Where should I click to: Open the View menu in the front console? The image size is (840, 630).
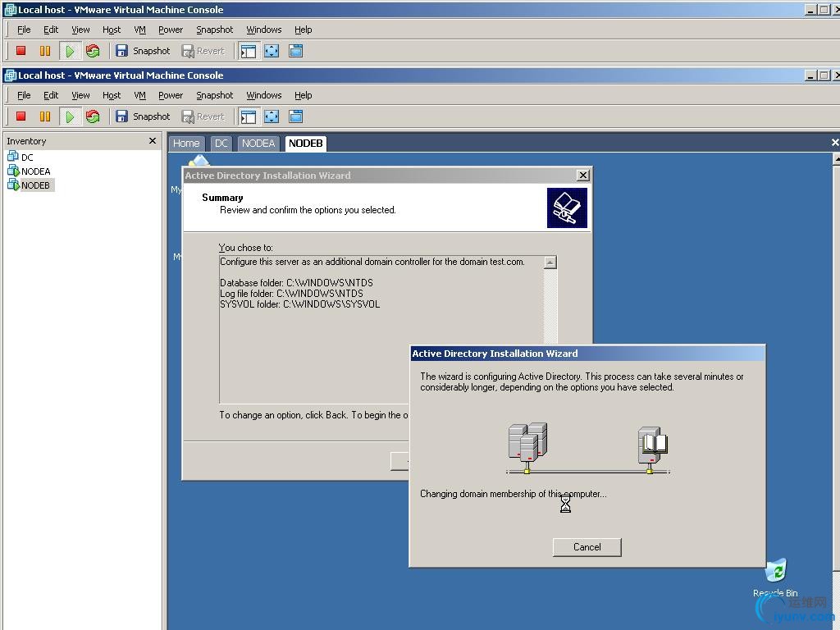pos(80,95)
